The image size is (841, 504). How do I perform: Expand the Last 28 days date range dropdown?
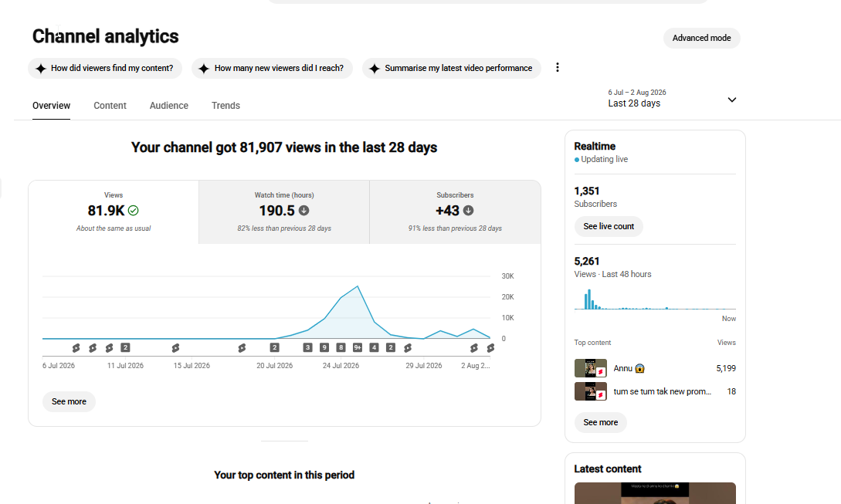click(672, 99)
